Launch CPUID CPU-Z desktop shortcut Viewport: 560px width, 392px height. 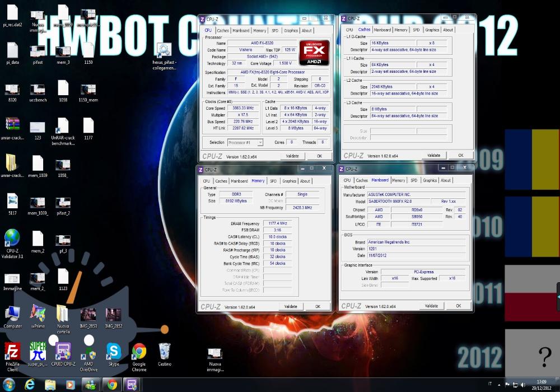(x=63, y=354)
